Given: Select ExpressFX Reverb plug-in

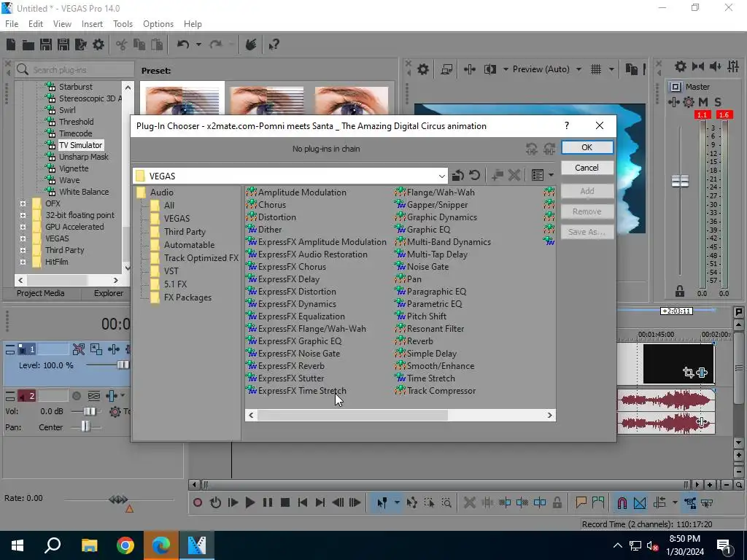Looking at the screenshot, I should 291,366.
